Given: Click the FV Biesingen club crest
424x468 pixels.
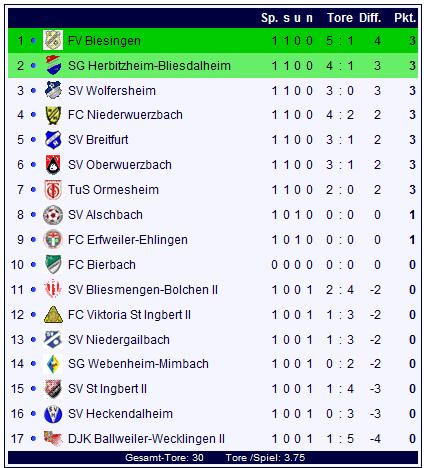Looking at the screenshot, I should point(53,41).
